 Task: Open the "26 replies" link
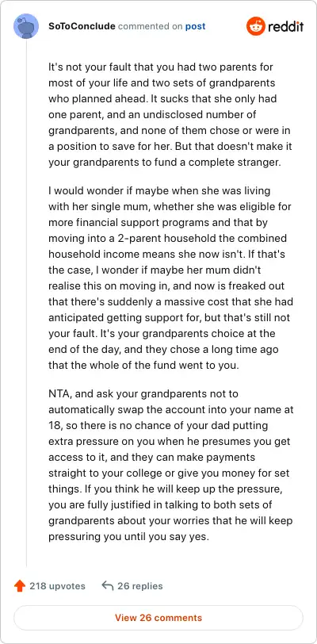(x=140, y=585)
